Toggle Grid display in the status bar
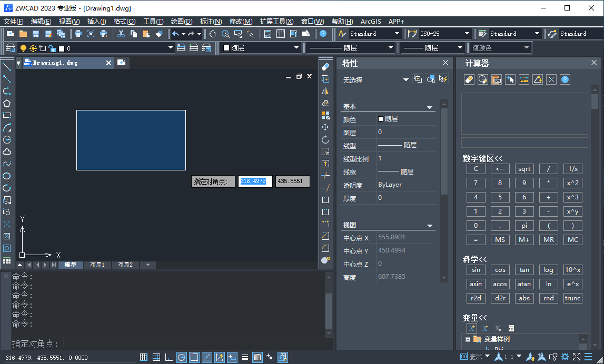 (156, 357)
